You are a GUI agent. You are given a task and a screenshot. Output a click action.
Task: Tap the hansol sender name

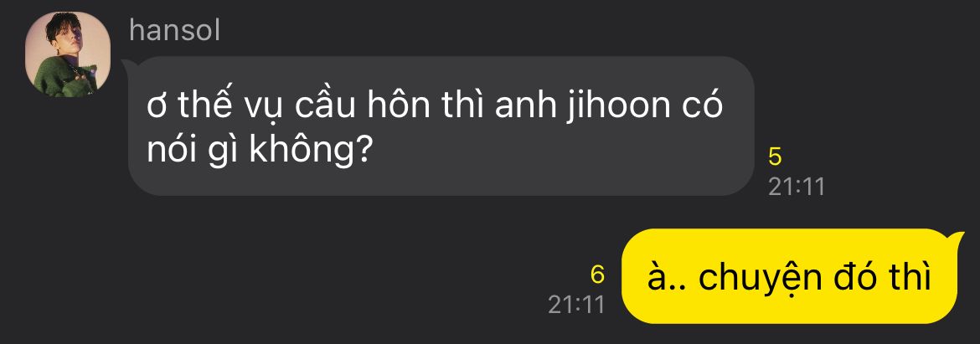tap(174, 30)
